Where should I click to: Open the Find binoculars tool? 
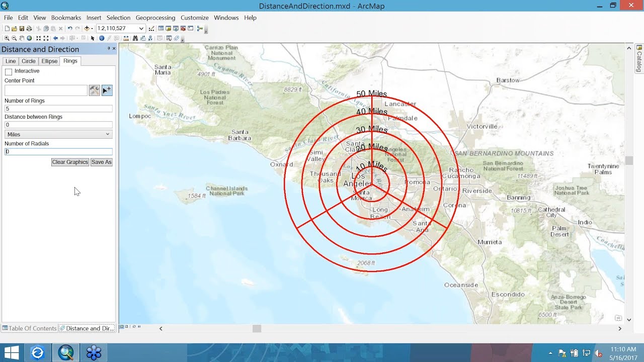135,38
